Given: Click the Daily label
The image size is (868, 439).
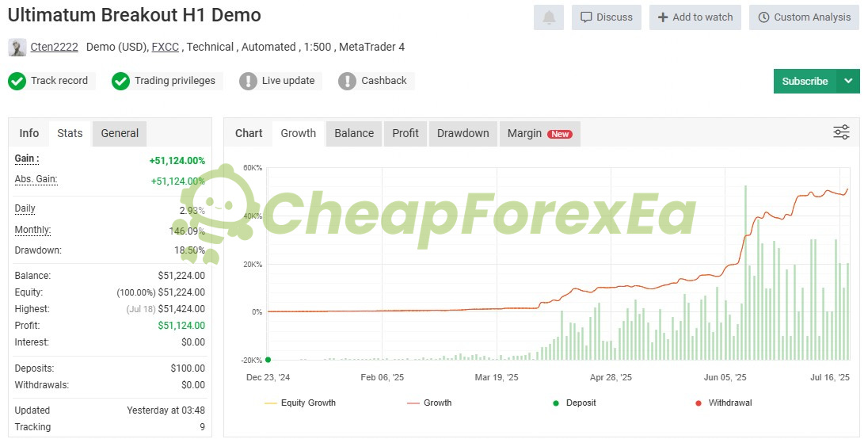Looking at the screenshot, I should click(25, 208).
